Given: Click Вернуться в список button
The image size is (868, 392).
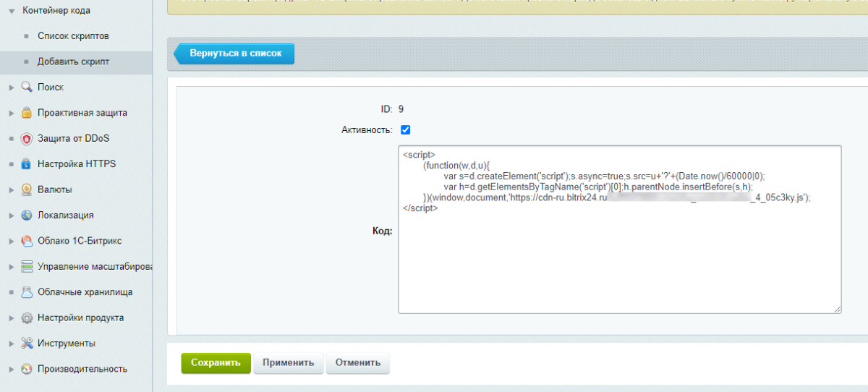Looking at the screenshot, I should tap(237, 54).
